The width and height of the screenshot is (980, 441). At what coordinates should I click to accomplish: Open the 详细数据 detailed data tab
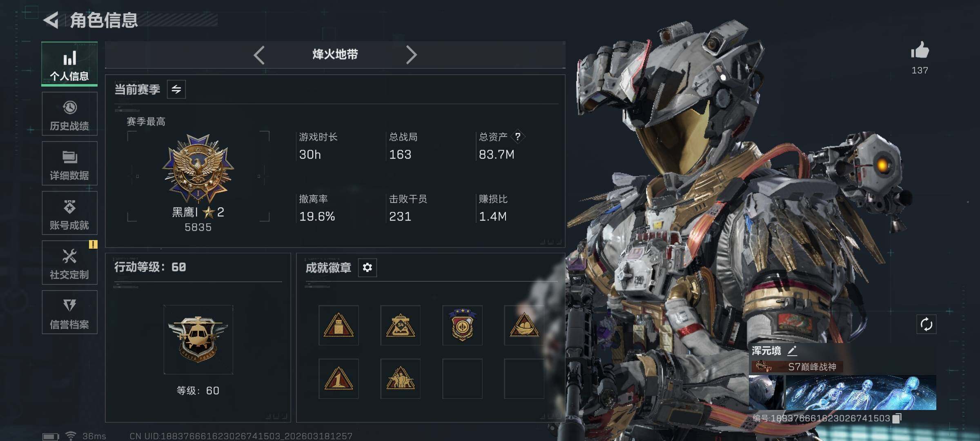[x=69, y=163]
